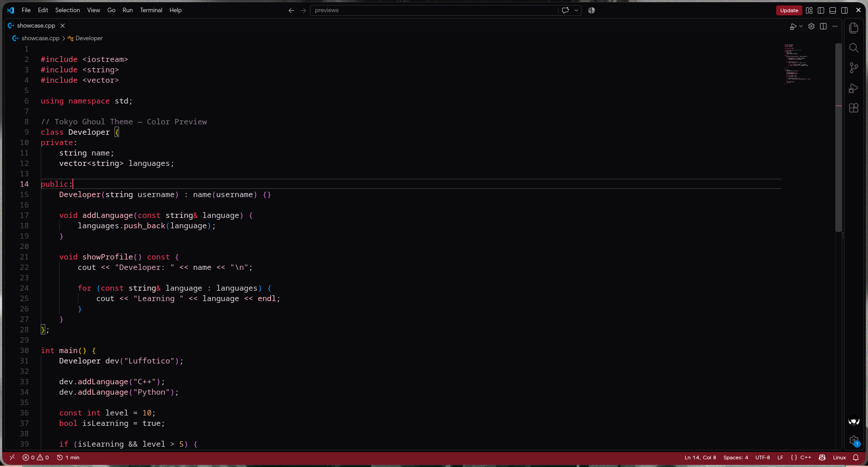Change indentation via Spaces: 4
Image resolution: width=868 pixels, height=467 pixels.
[x=735, y=458]
